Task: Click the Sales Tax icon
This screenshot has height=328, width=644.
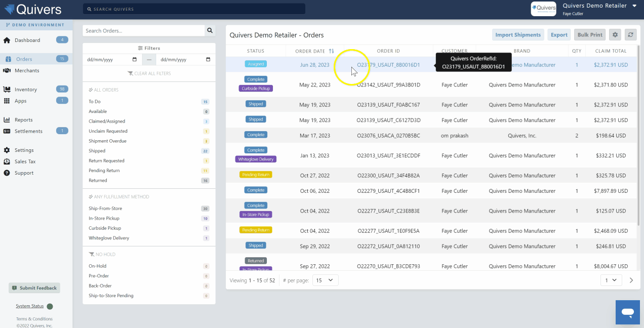Action: click(7, 161)
